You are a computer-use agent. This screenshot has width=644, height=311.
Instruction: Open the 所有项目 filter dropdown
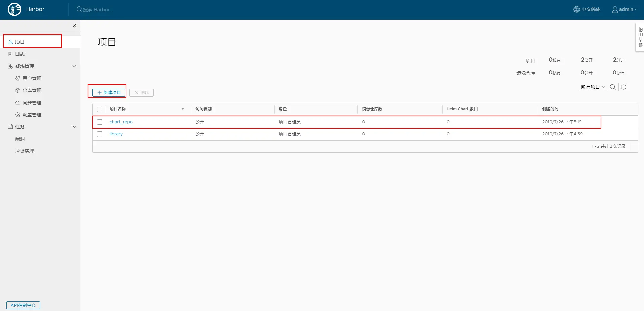point(593,87)
